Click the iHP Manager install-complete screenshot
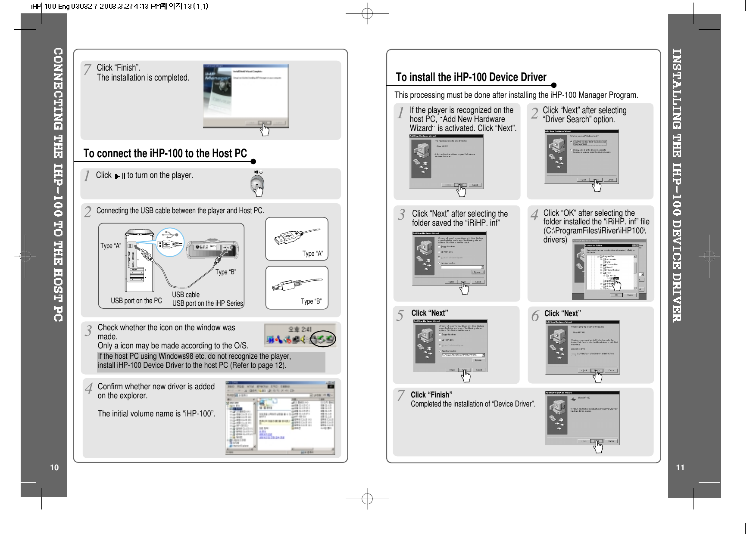The image size is (756, 534). (246, 96)
